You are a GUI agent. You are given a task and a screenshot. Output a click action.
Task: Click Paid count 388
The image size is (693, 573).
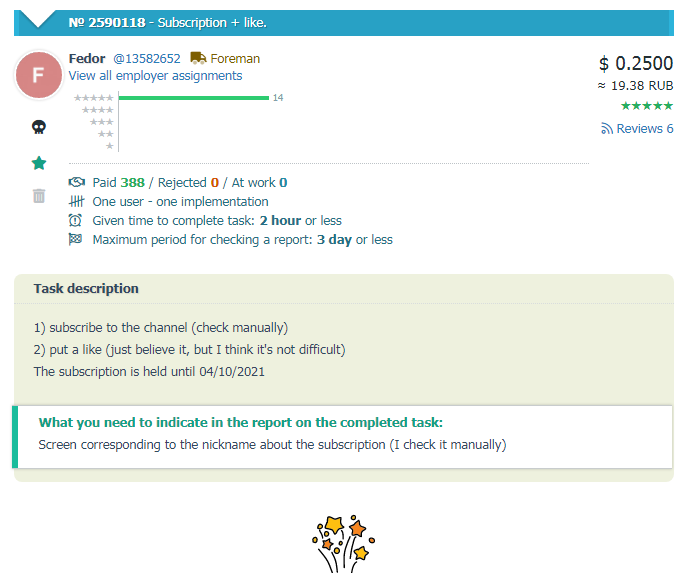[x=133, y=183]
